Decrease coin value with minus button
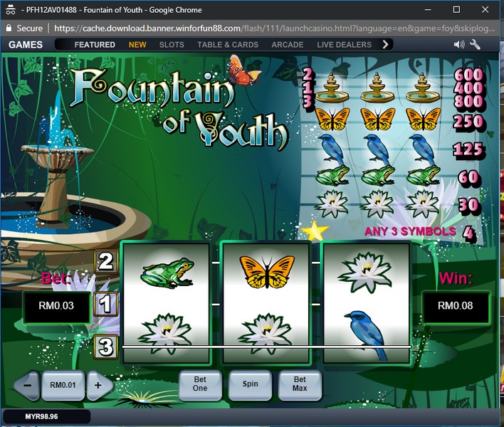This screenshot has width=504, height=427. pos(27,385)
